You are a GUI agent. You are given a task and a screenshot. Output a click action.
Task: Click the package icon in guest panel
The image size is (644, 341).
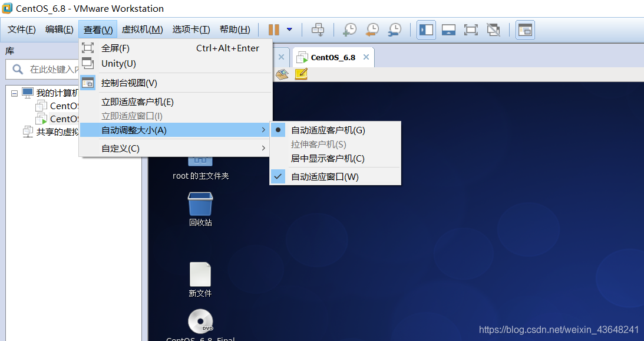[x=282, y=74]
